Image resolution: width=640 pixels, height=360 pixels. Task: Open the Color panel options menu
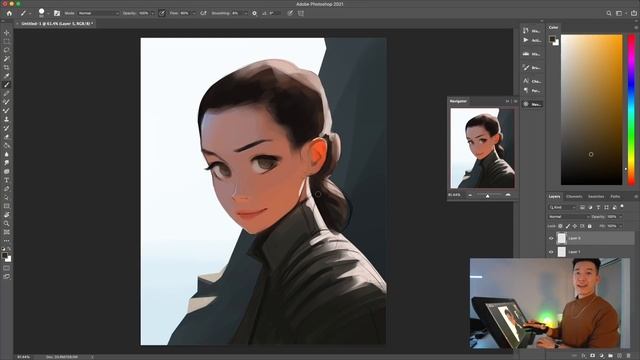[636, 27]
